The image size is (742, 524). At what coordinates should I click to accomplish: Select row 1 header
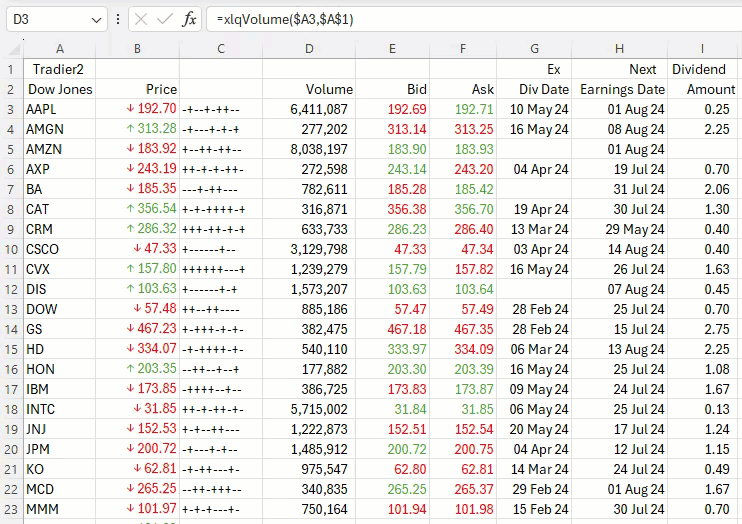pyautogui.click(x=11, y=70)
